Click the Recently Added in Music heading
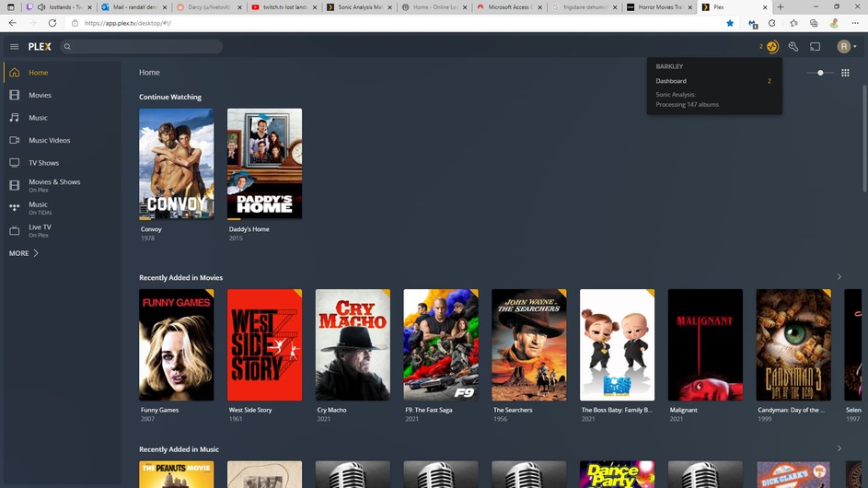 179,449
